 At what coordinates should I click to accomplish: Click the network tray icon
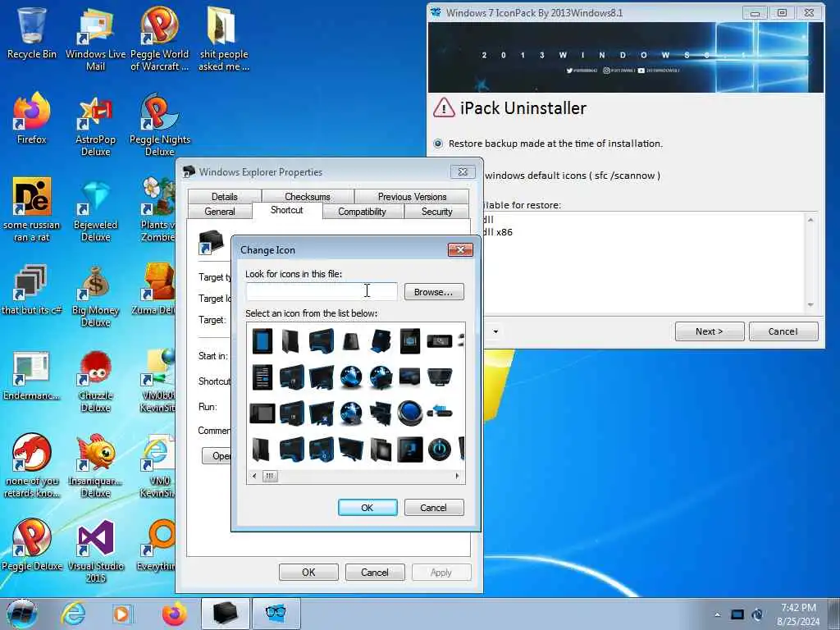click(737, 614)
